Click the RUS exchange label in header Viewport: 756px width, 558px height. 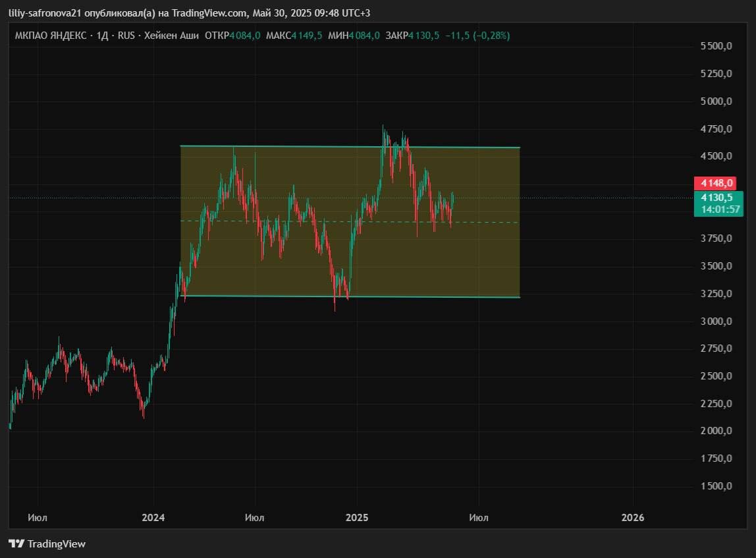(x=126, y=35)
